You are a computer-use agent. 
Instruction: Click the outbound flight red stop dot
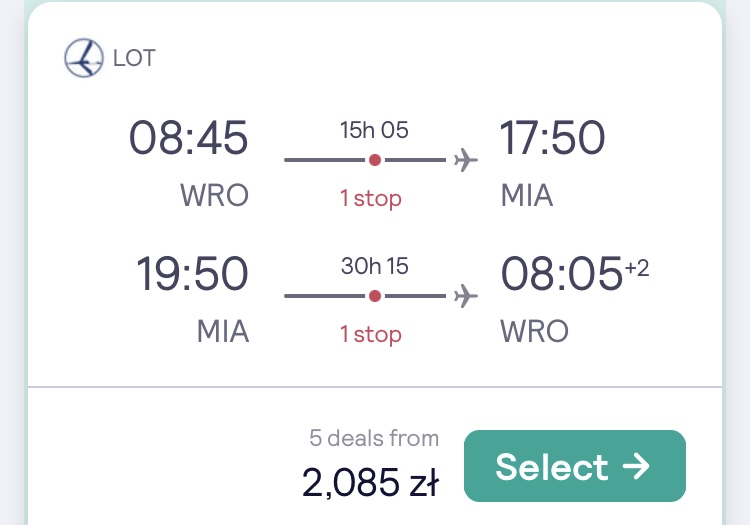click(x=375, y=160)
